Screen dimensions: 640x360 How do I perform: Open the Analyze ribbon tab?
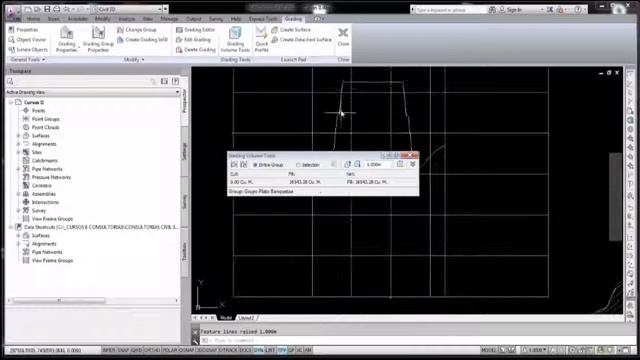tap(127, 19)
